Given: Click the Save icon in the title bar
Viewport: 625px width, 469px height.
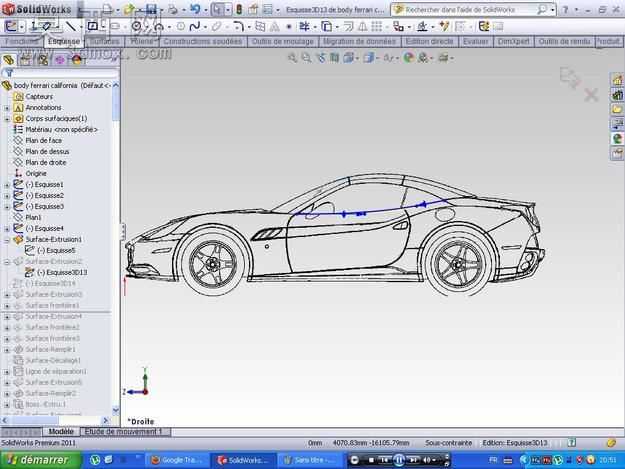Looking at the screenshot, I should (x=151, y=9).
